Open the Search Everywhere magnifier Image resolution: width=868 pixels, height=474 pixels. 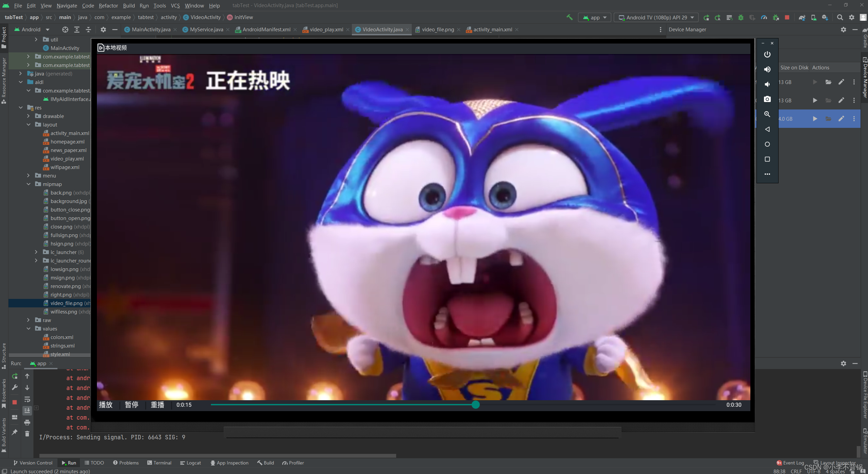[x=840, y=17]
